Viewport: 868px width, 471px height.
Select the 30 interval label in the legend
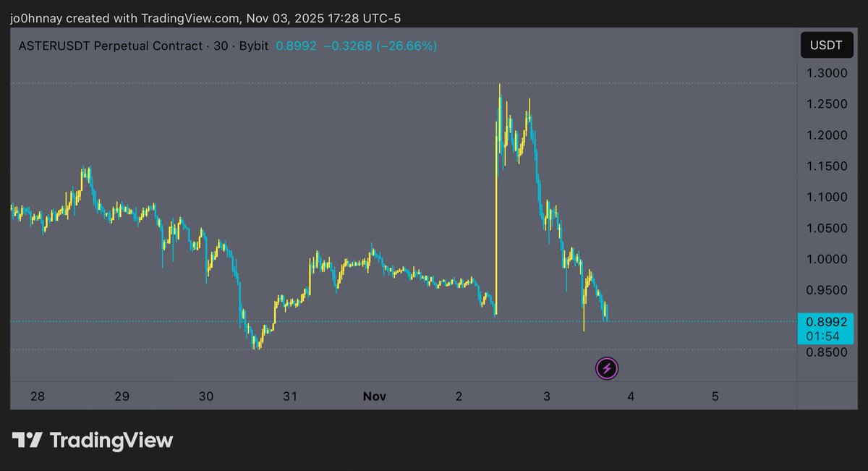[x=219, y=46]
